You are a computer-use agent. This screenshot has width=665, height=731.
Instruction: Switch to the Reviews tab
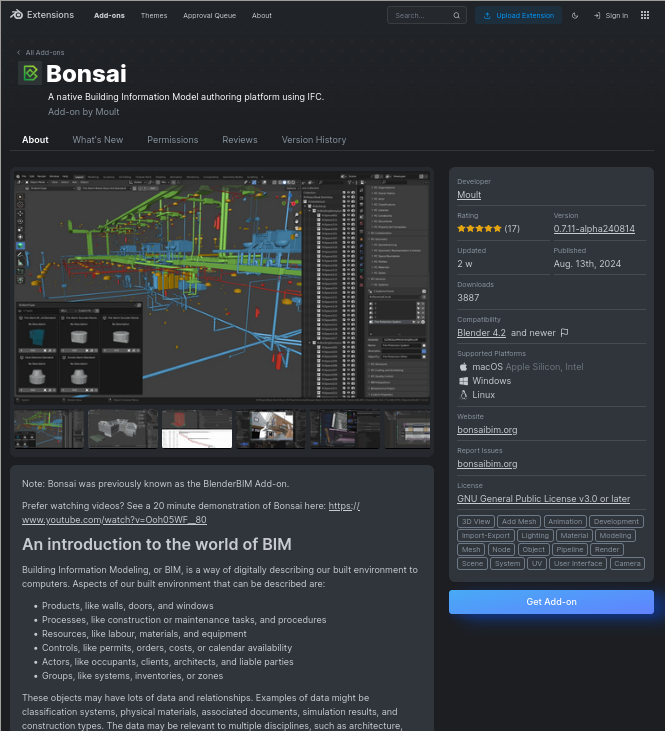[240, 140]
